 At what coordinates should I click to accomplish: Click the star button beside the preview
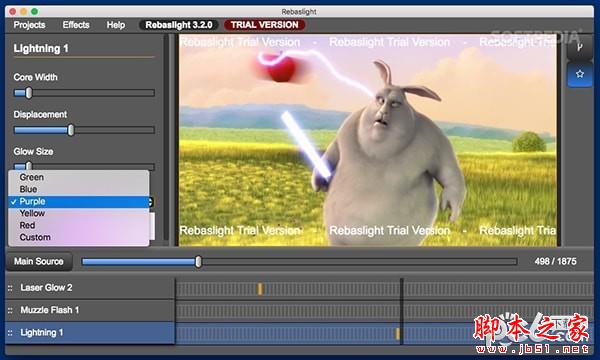580,74
